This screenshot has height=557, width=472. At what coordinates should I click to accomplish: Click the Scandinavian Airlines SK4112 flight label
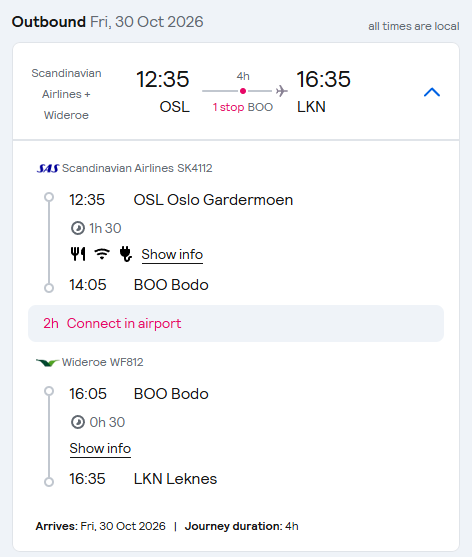(137, 168)
